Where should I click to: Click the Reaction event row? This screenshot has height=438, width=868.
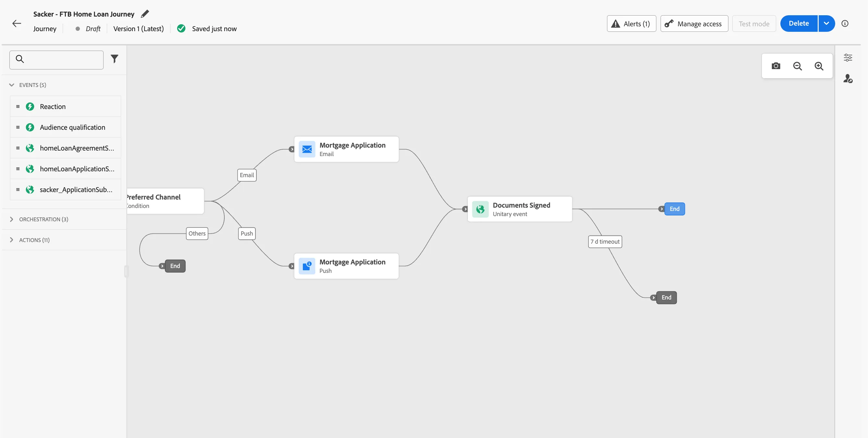tap(65, 106)
